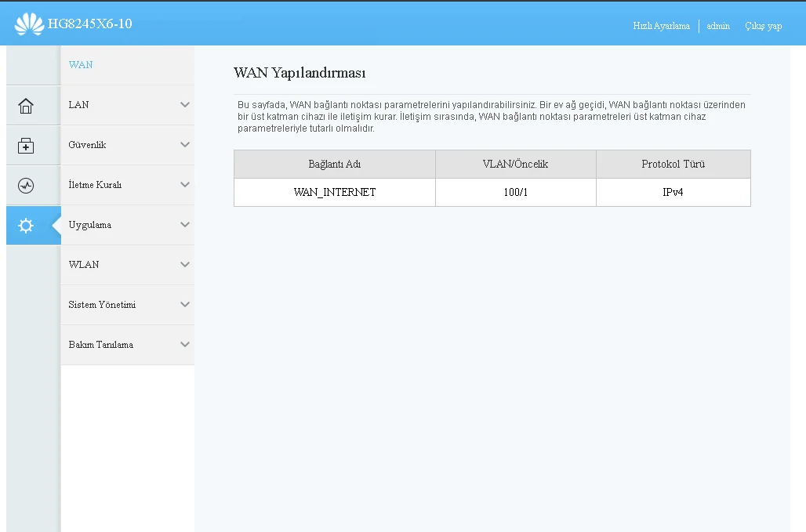The image size is (806, 532).
Task: Open the Sistem Yönetimi menu label
Action: (102, 305)
